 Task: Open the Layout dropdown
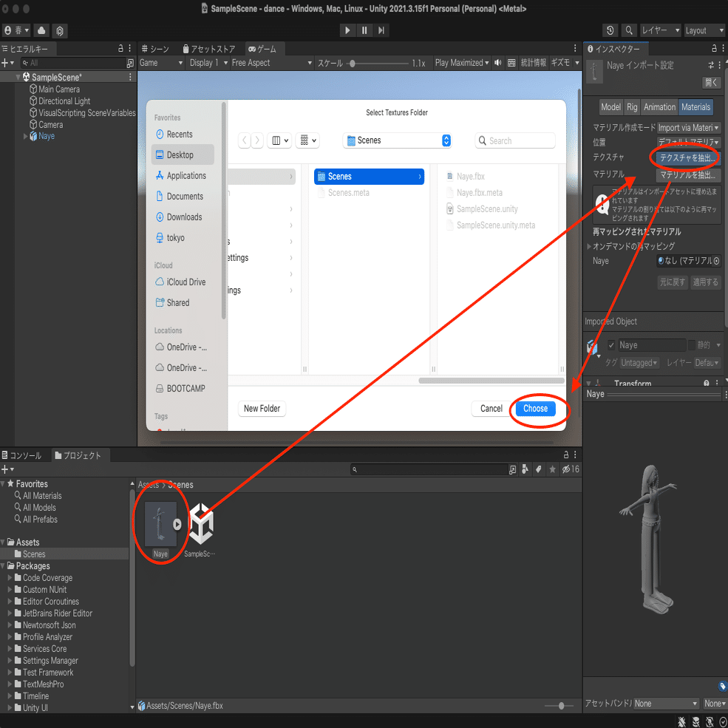pos(704,30)
